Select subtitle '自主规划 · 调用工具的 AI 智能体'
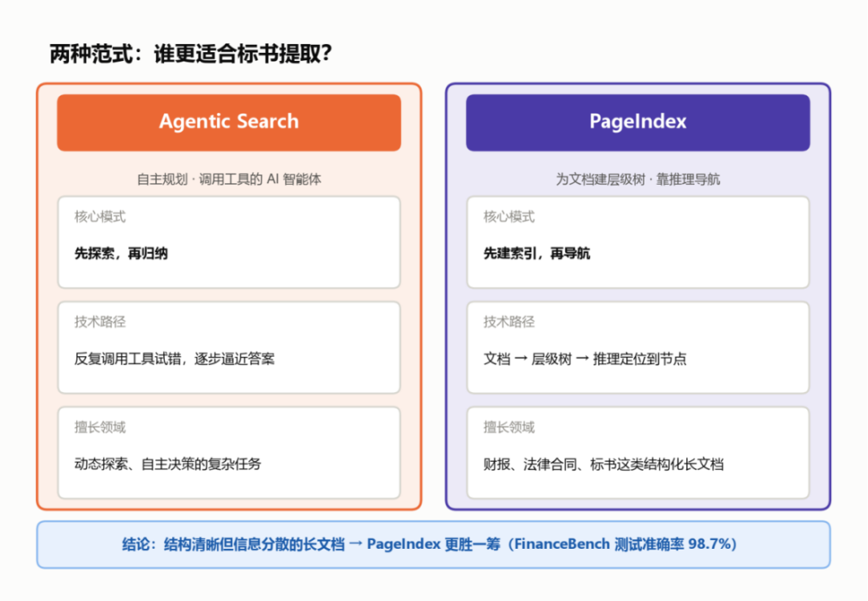 click(228, 179)
